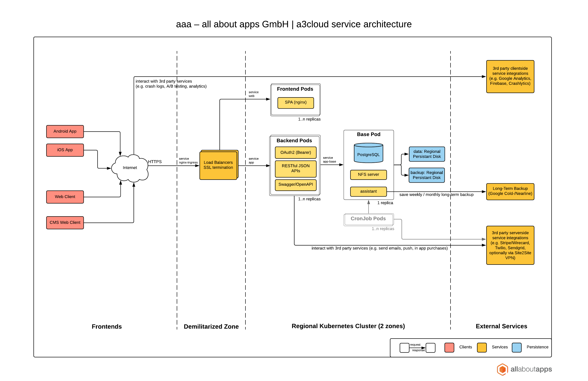The image size is (588, 381).
Task: Click the NFS server box
Action: tap(368, 174)
